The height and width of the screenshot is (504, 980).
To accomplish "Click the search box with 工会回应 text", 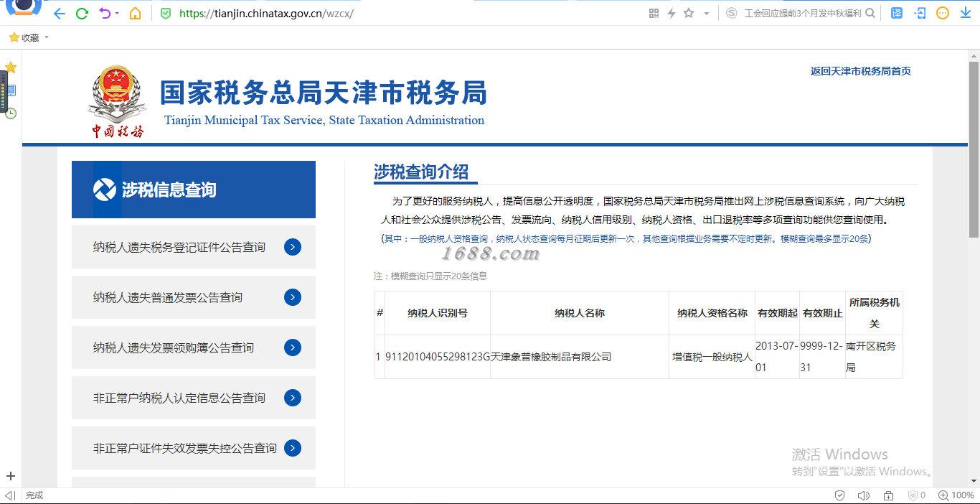I will [803, 13].
